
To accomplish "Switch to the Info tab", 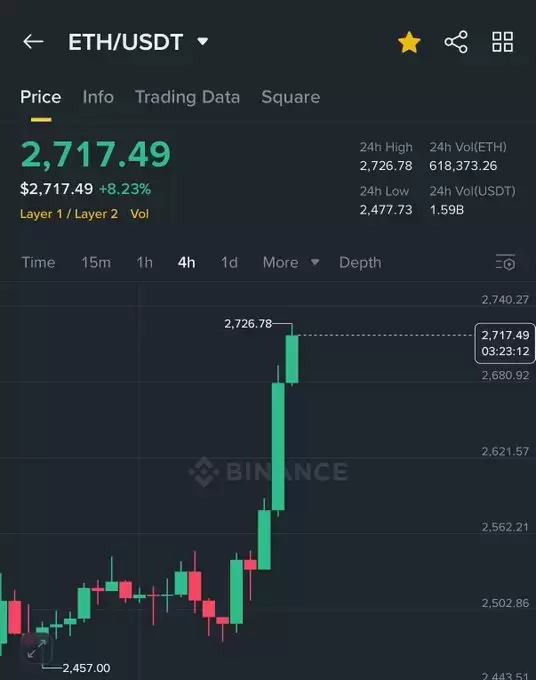I will pos(98,97).
